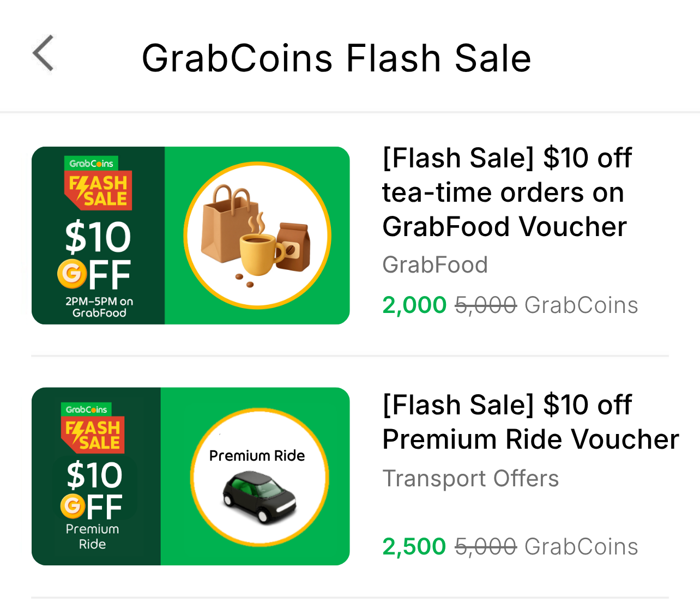Click the GrabCoins logo tag on the Premium Ride banner
The width and height of the screenshot is (700, 609).
86,409
